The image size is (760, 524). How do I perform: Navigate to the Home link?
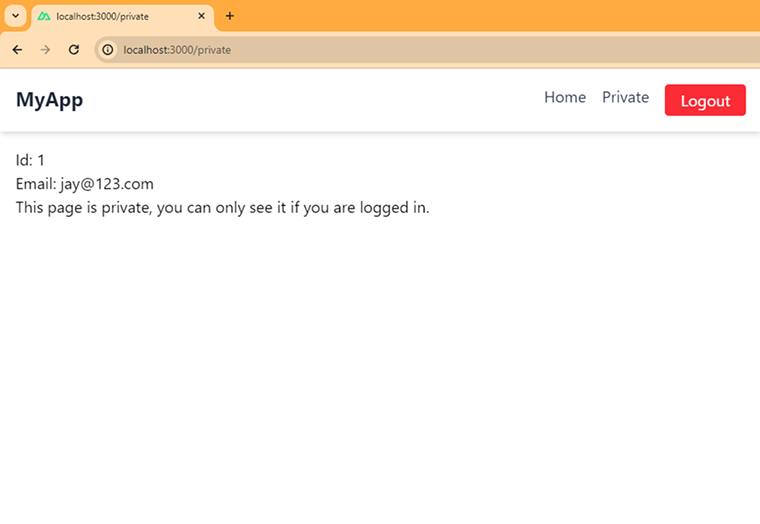[565, 97]
